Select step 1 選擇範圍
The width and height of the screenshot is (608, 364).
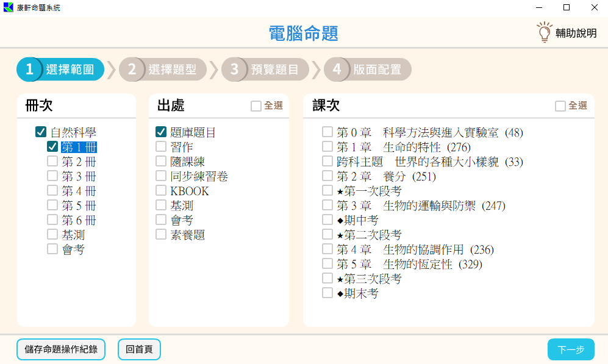60,70
